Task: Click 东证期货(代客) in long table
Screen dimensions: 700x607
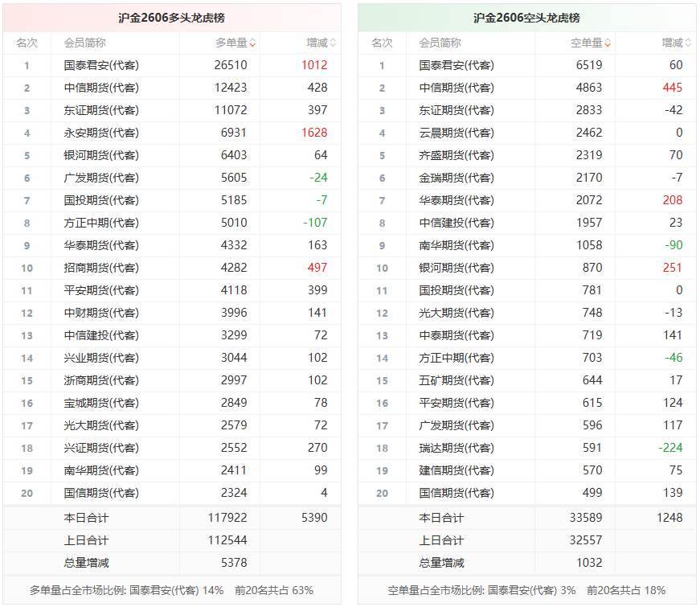Action: [101, 110]
